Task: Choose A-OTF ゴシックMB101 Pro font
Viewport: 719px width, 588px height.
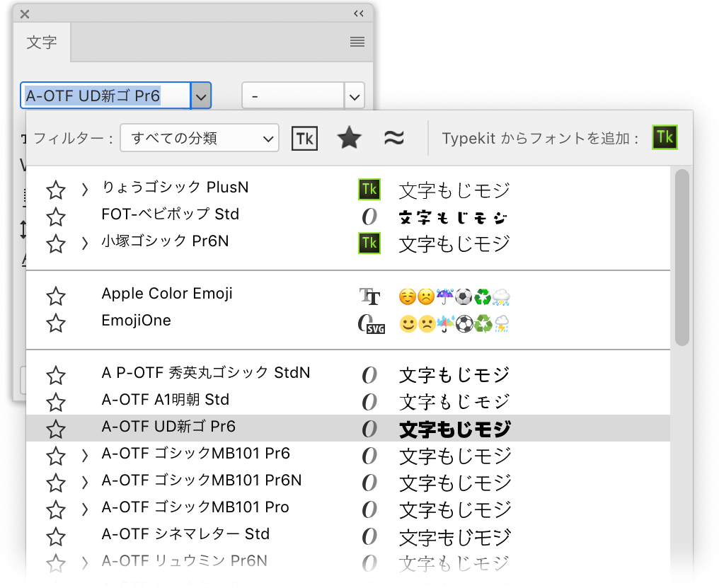Action: pos(195,507)
